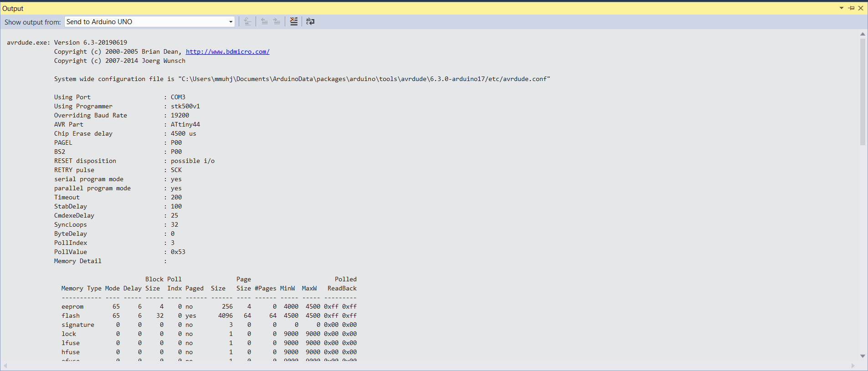Click the 'RETRY pulse' label
868x371 pixels.
tap(74, 170)
